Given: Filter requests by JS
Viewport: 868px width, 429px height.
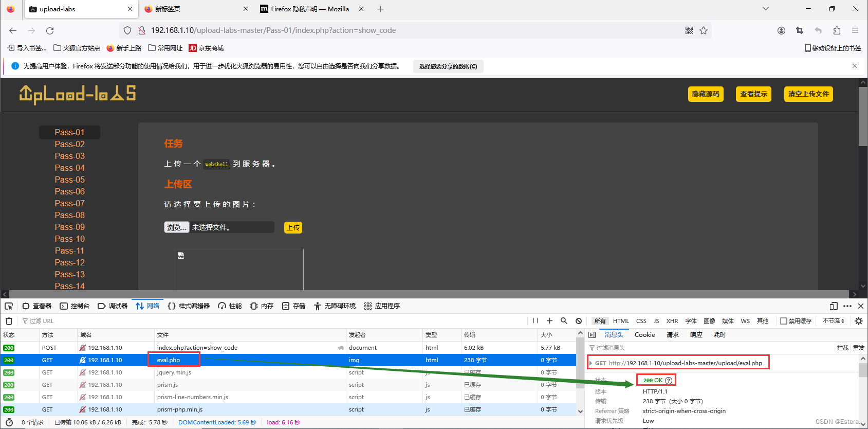Looking at the screenshot, I should tap(656, 321).
